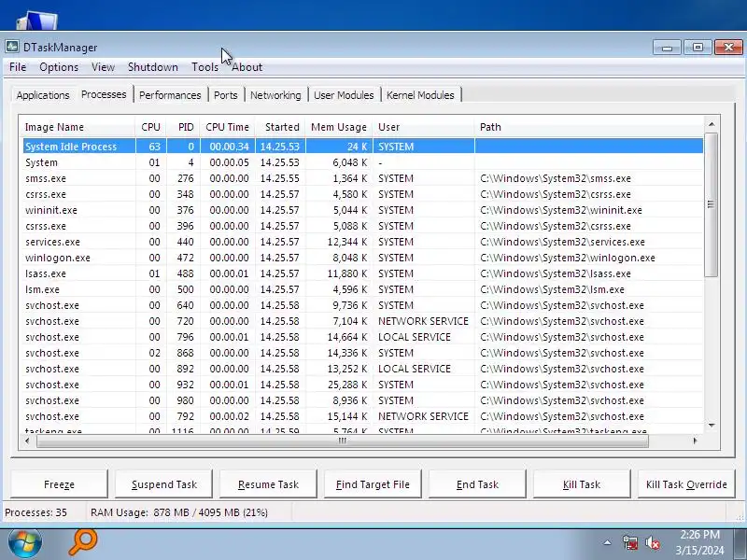
Task: Select the lsm.exe process
Action: coord(362,289)
